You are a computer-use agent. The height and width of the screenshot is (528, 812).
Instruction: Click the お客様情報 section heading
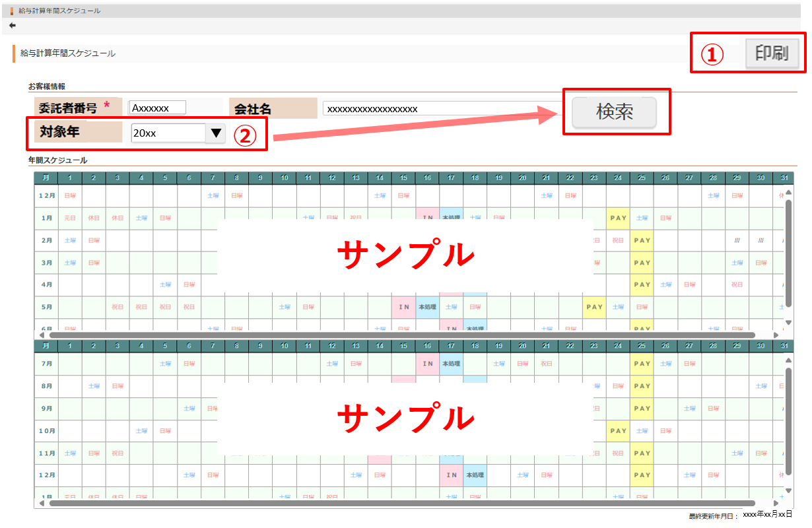point(46,86)
